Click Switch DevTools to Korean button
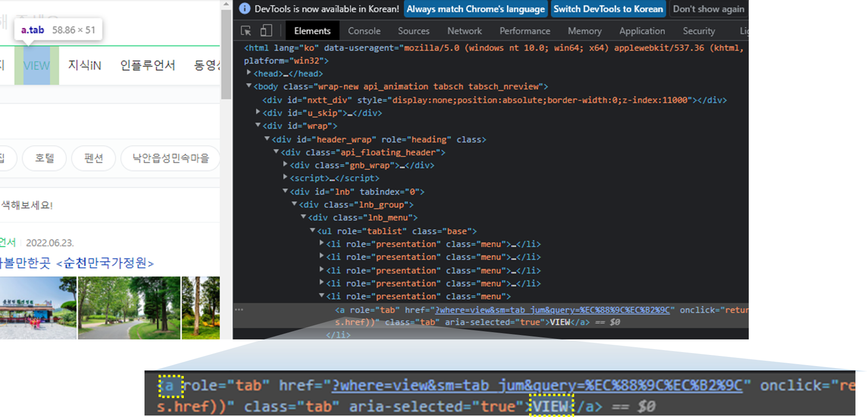868x417 pixels. [x=608, y=9]
